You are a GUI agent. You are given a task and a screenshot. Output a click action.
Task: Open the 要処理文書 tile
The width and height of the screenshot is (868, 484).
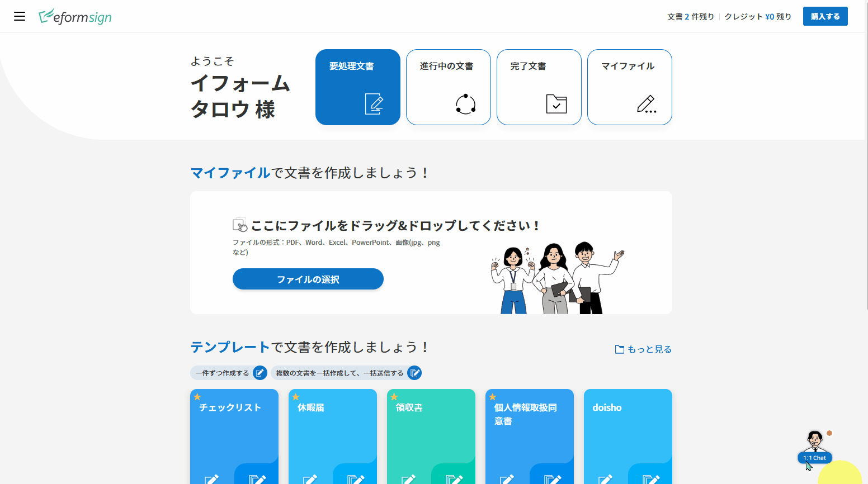pos(357,87)
